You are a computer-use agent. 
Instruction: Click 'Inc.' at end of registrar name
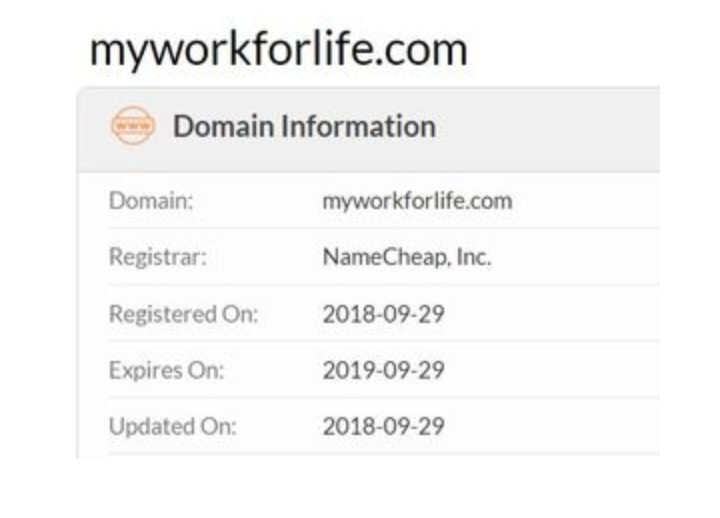(x=473, y=257)
